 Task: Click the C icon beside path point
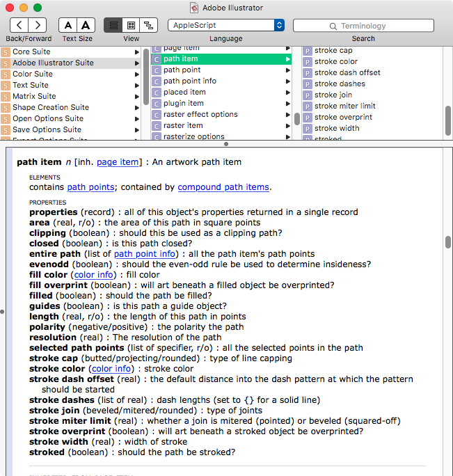[157, 70]
